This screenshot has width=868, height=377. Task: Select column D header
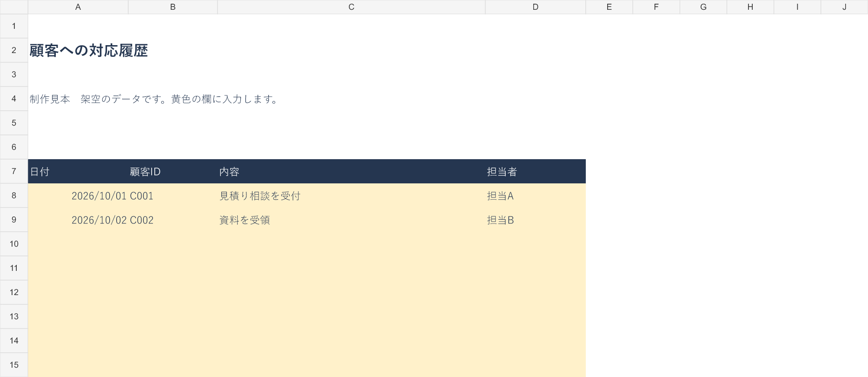coord(536,7)
